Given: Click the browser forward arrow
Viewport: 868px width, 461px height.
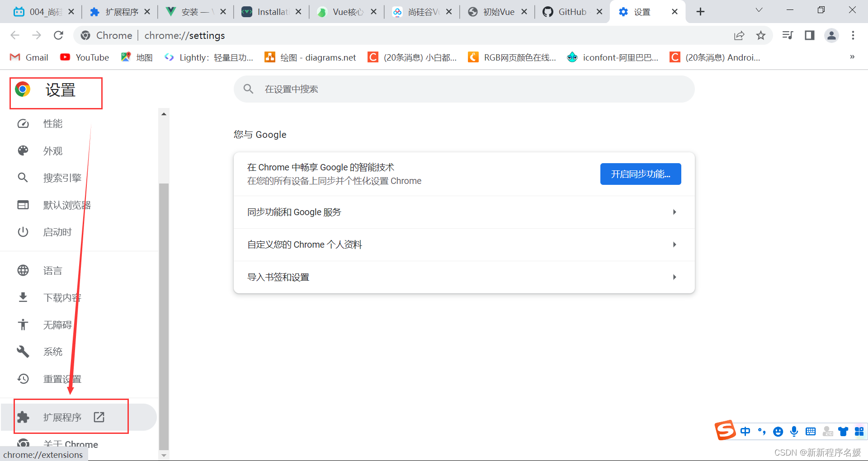Looking at the screenshot, I should 37,35.
